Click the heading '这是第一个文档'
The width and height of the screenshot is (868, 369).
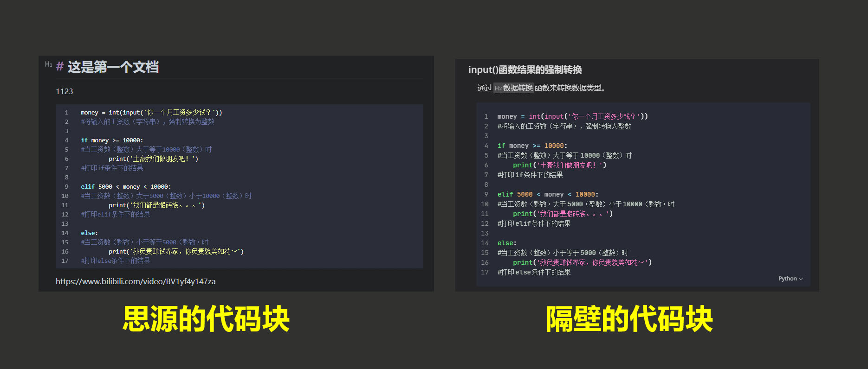pyautogui.click(x=113, y=67)
